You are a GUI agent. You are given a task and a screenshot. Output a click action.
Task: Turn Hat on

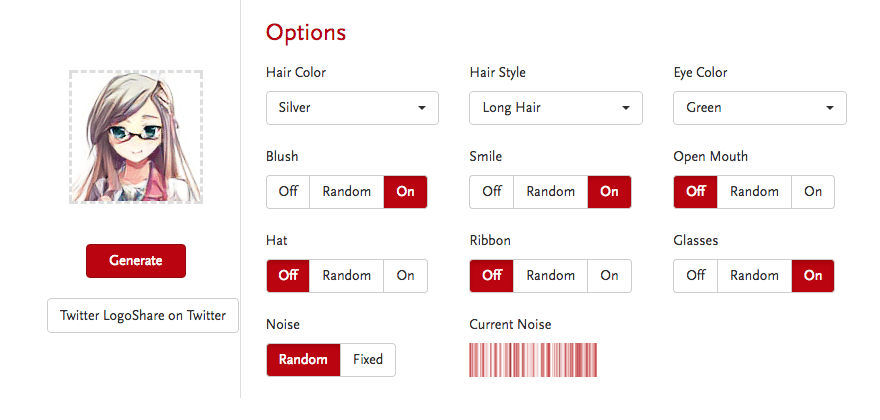click(x=405, y=276)
